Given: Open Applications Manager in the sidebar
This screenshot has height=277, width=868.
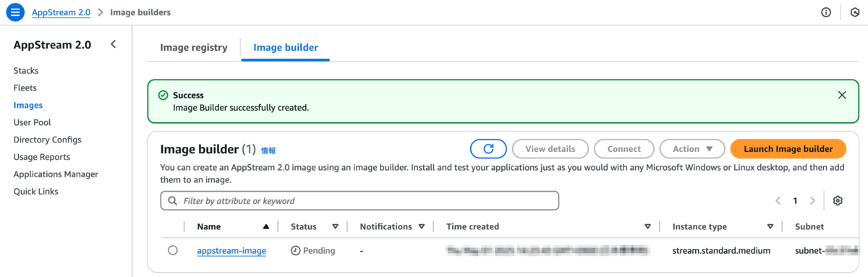Looking at the screenshot, I should tap(56, 174).
